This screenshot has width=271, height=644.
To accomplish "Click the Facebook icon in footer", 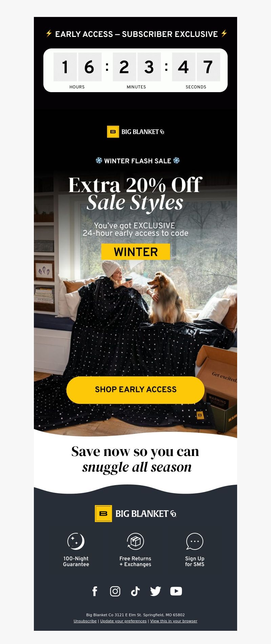I will [x=95, y=591].
